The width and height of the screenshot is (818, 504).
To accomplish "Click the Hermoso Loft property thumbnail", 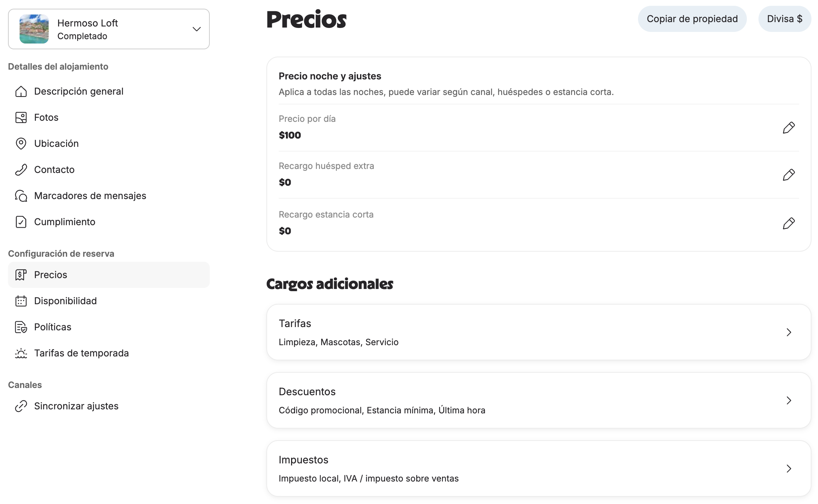I will click(x=34, y=29).
